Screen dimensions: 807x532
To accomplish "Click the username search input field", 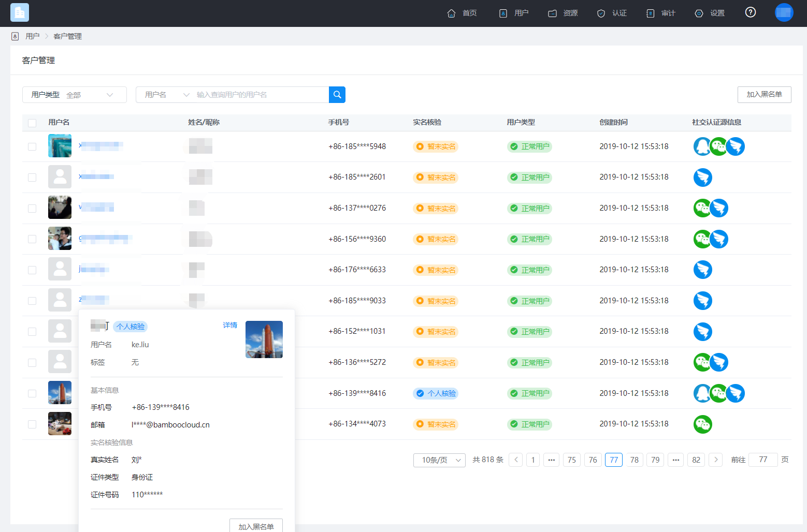I will coord(262,95).
